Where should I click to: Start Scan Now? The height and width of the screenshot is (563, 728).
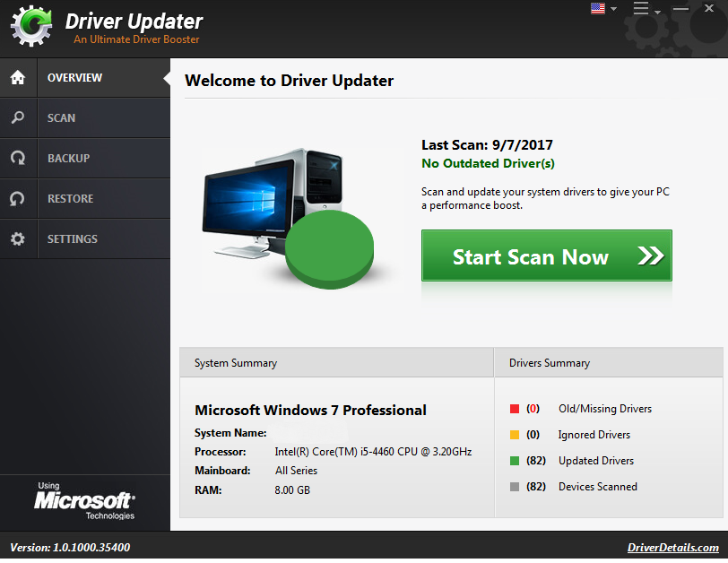[547, 256]
